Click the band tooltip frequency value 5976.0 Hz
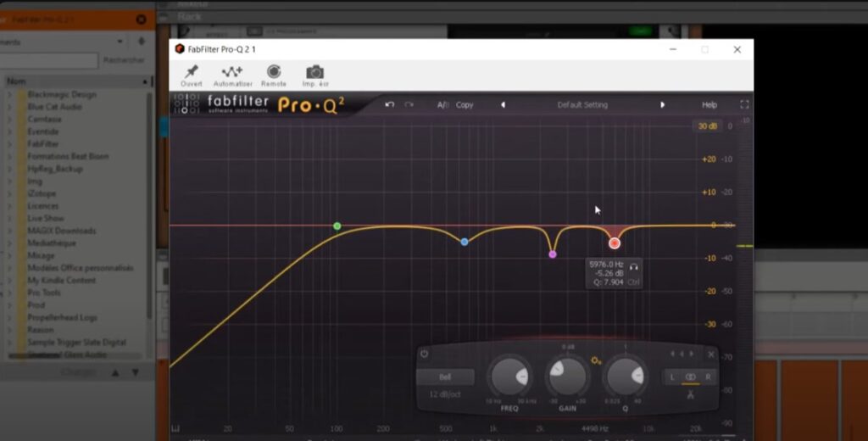868x441 pixels. click(607, 265)
